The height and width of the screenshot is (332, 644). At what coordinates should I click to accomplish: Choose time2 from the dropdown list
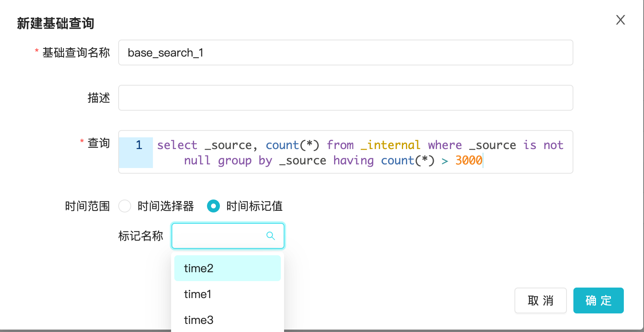click(x=228, y=268)
